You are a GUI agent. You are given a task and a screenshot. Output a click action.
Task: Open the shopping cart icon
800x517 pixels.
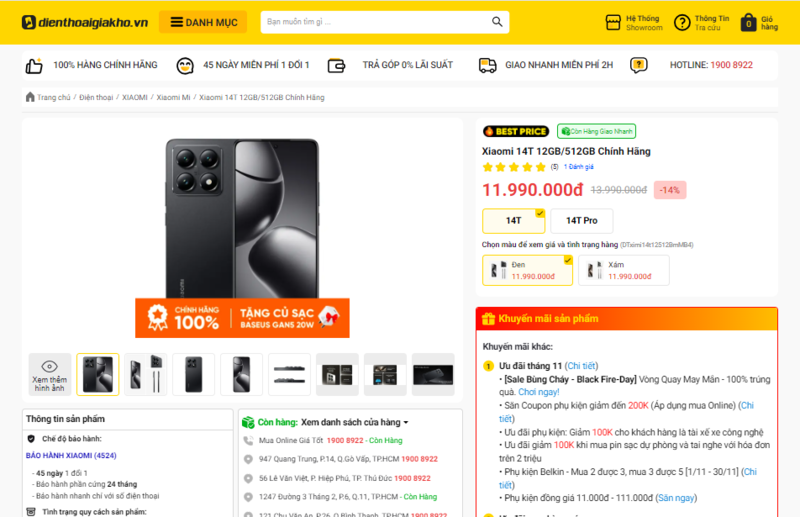(747, 23)
